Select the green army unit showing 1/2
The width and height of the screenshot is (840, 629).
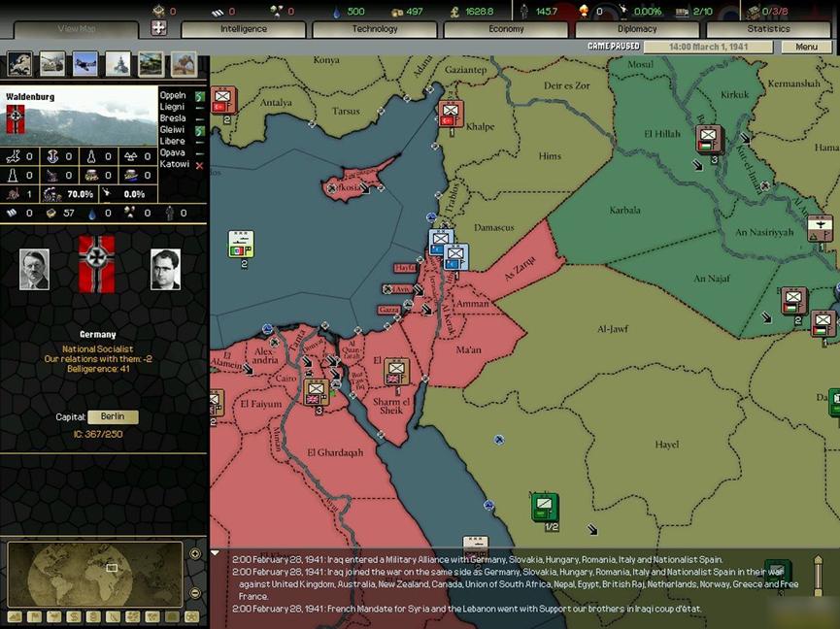pyautogui.click(x=545, y=507)
